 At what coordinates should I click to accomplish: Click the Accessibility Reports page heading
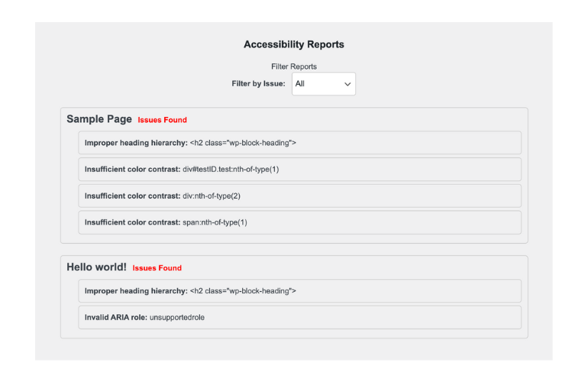click(x=294, y=45)
